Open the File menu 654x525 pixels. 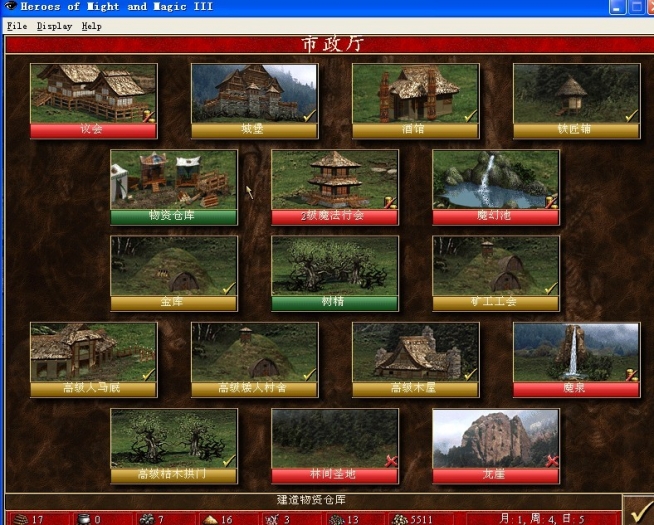click(x=17, y=26)
